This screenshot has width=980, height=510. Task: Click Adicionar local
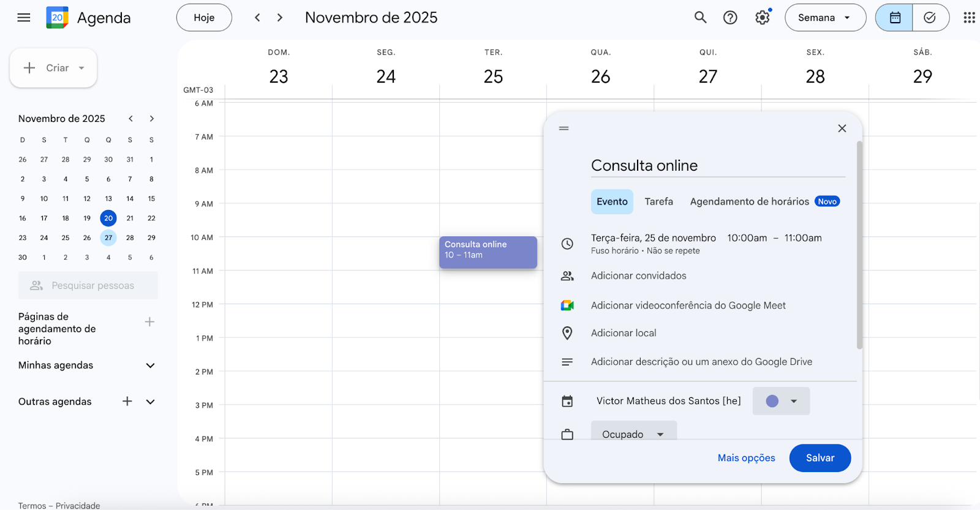click(x=624, y=333)
